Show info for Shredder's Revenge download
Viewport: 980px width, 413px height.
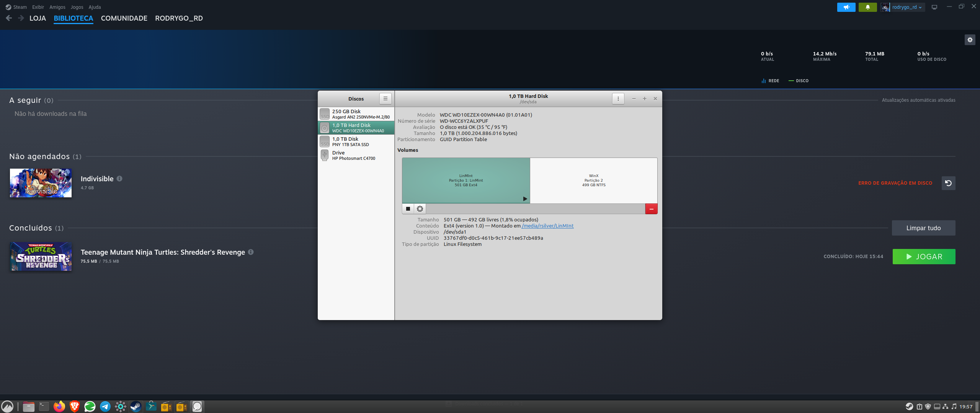(x=251, y=252)
